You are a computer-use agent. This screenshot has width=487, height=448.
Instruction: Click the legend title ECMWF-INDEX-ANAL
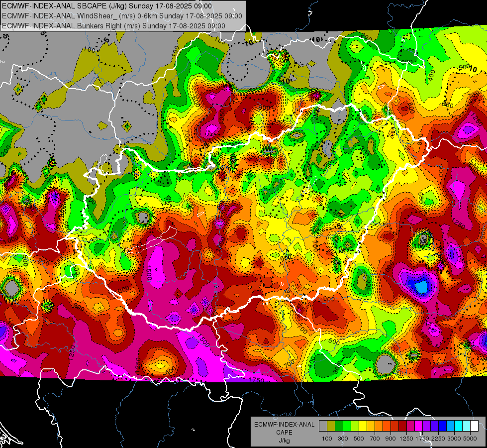[x=285, y=425]
